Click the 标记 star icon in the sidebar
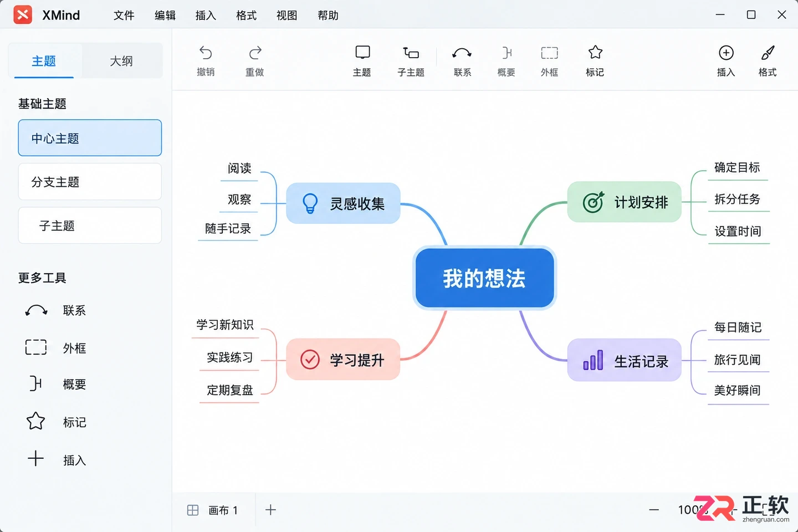 click(36, 421)
